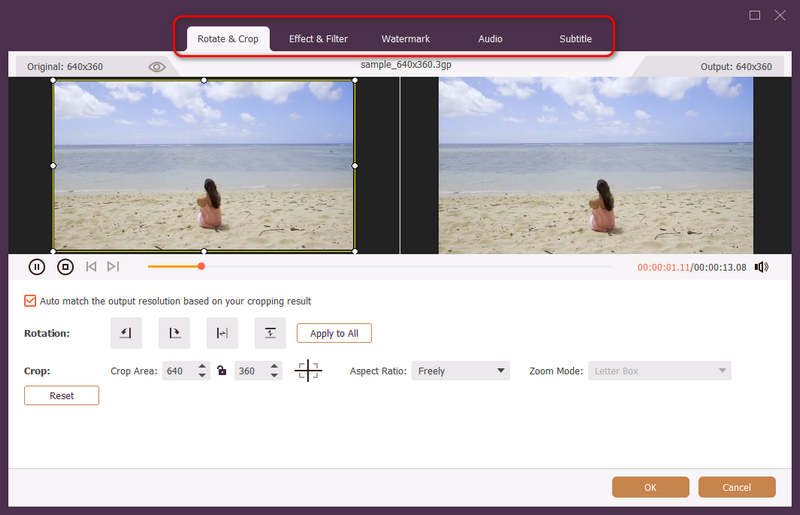Switch to the Effect & Filter tab
The width and height of the screenshot is (800, 515).
tap(318, 39)
